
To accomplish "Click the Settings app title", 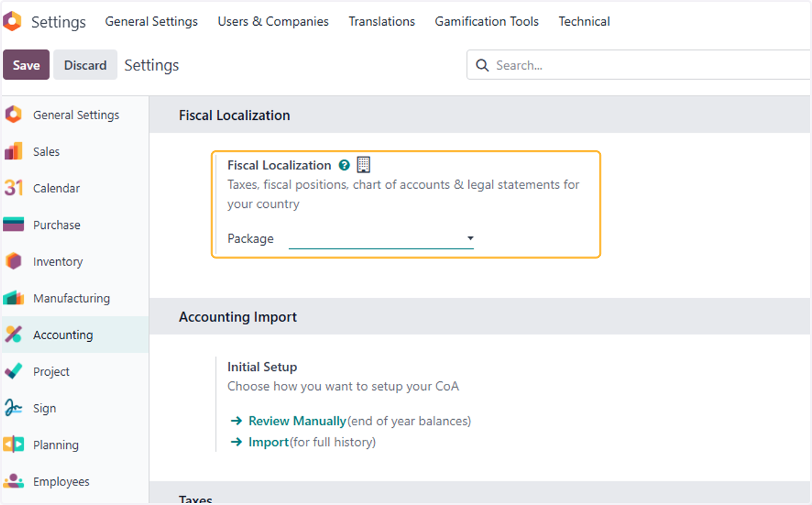I will click(x=58, y=22).
